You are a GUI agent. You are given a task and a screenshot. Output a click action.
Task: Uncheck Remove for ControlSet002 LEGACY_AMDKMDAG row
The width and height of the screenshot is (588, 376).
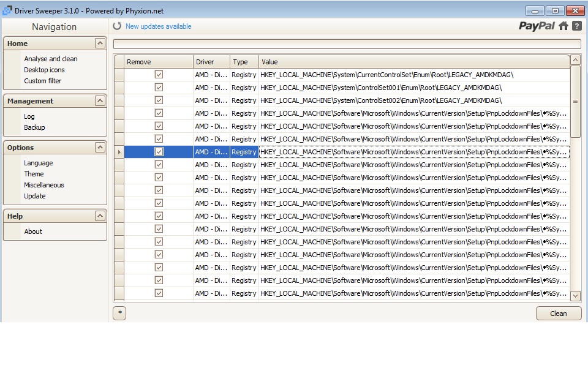tap(159, 100)
